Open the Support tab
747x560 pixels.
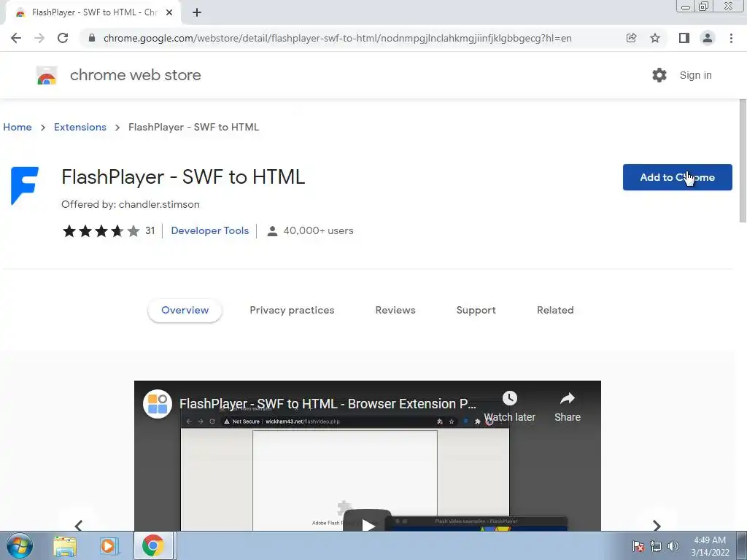tap(476, 310)
